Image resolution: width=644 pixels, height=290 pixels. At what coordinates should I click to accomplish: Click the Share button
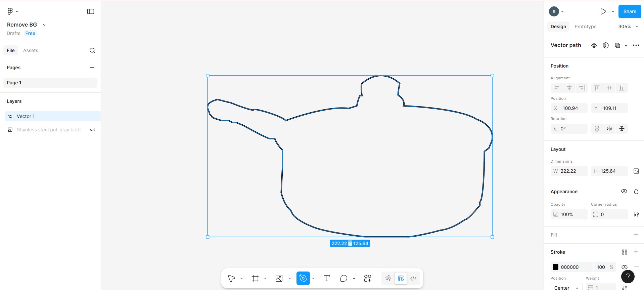click(x=630, y=11)
